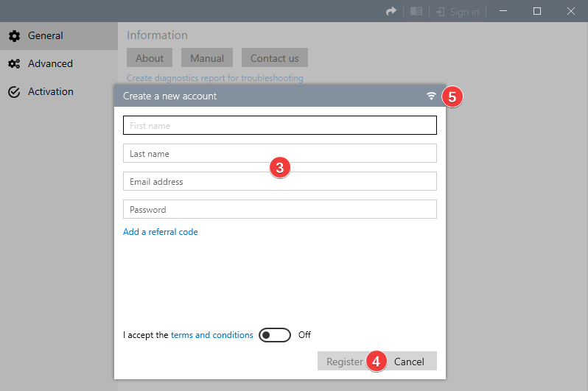
Task: Click the Wi-Fi connection icon in dialog header
Action: 431,96
